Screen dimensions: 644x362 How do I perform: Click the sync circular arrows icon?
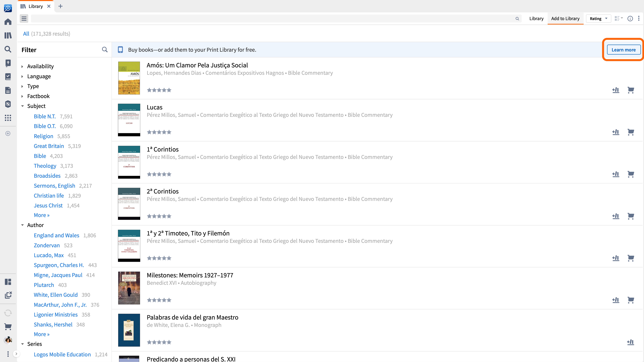pyautogui.click(x=8, y=313)
